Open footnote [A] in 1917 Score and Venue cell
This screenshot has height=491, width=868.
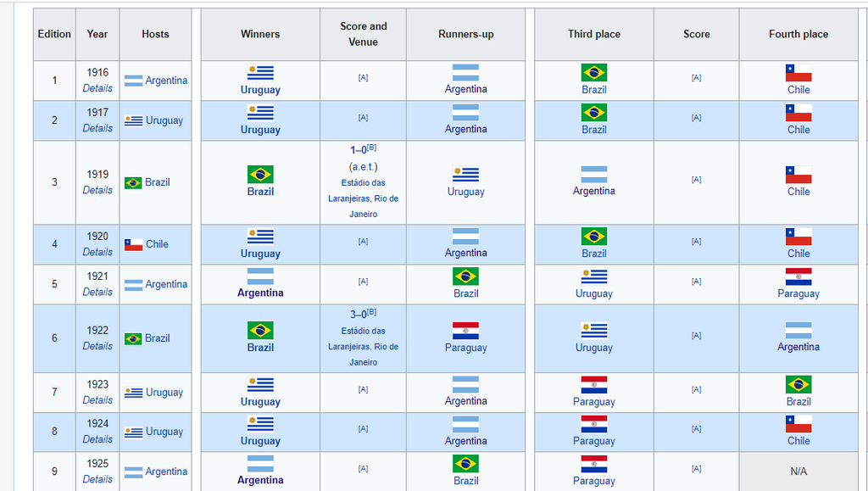tap(363, 118)
